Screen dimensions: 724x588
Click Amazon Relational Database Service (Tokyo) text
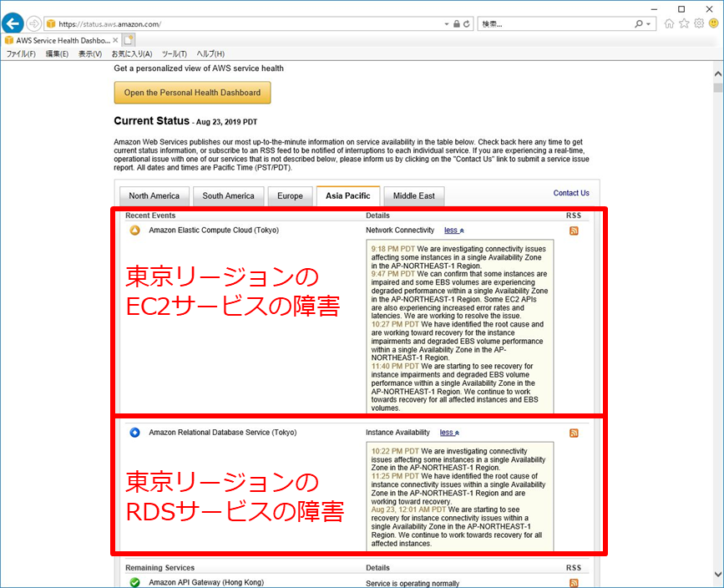coord(223,433)
